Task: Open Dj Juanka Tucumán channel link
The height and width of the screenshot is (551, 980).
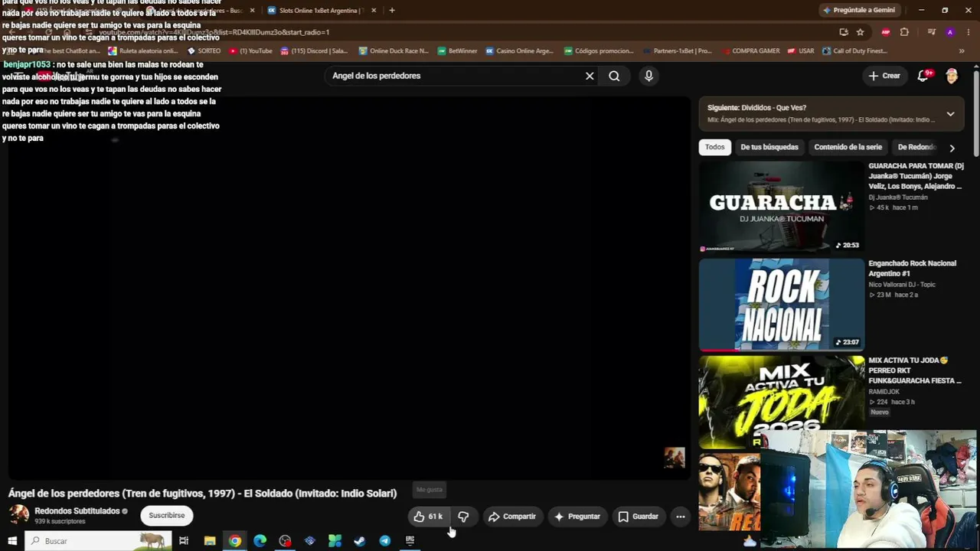Action: click(898, 197)
